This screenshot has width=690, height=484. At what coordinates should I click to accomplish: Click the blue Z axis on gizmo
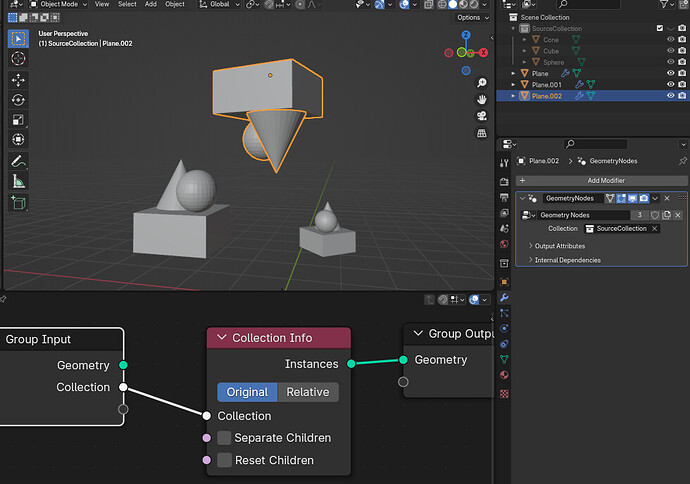click(x=466, y=35)
